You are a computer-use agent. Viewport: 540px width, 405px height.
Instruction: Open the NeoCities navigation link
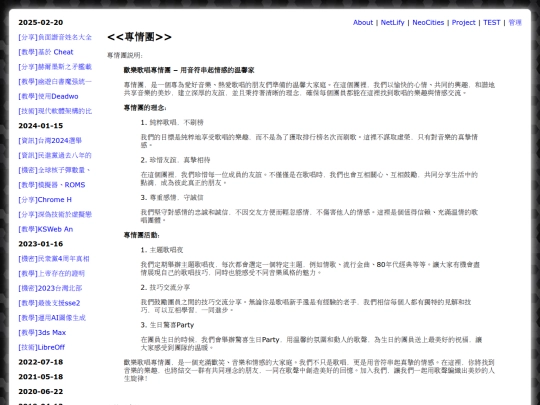coord(428,22)
